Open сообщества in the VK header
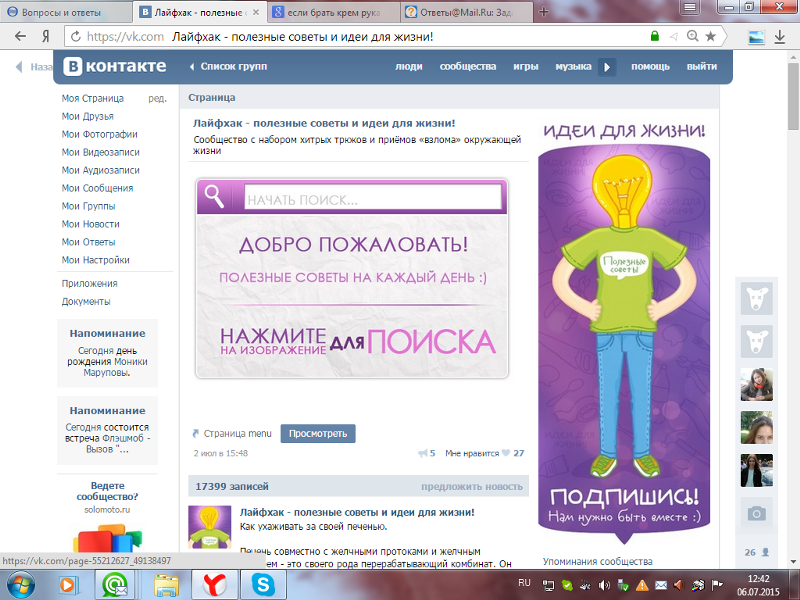Screen dimensions: 800x600 pyautogui.click(x=468, y=67)
